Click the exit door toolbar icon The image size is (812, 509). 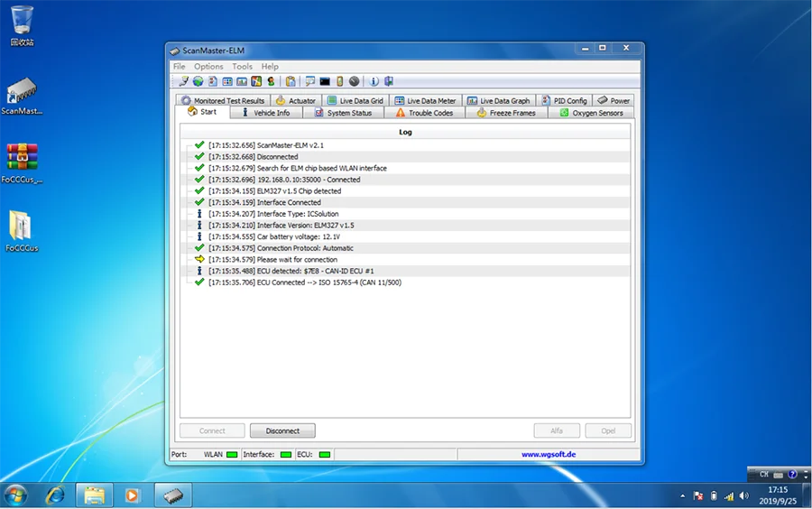tap(388, 81)
